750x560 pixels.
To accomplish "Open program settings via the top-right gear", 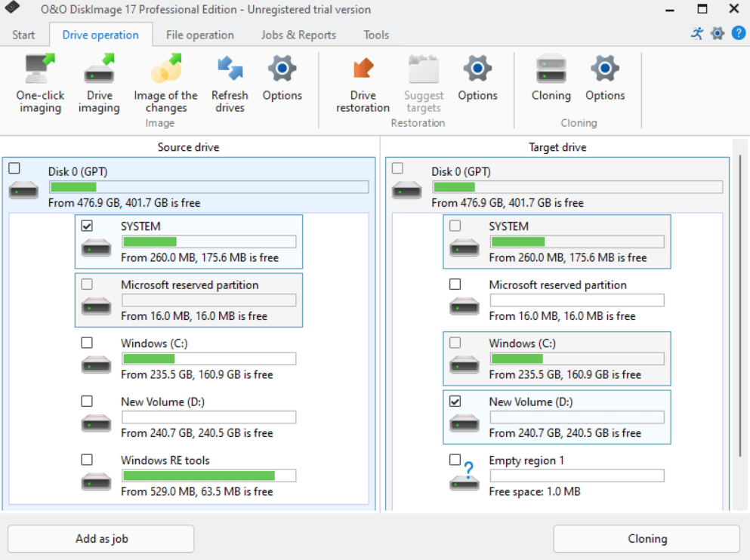I will point(718,33).
